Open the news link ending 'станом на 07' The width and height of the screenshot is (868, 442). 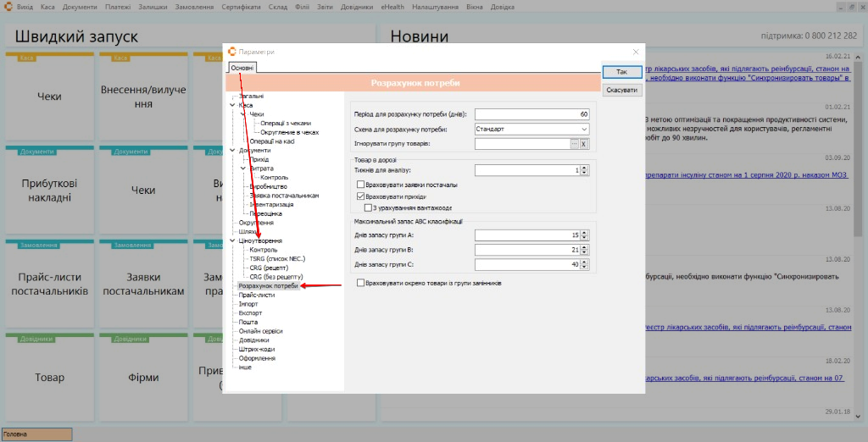(x=744, y=378)
